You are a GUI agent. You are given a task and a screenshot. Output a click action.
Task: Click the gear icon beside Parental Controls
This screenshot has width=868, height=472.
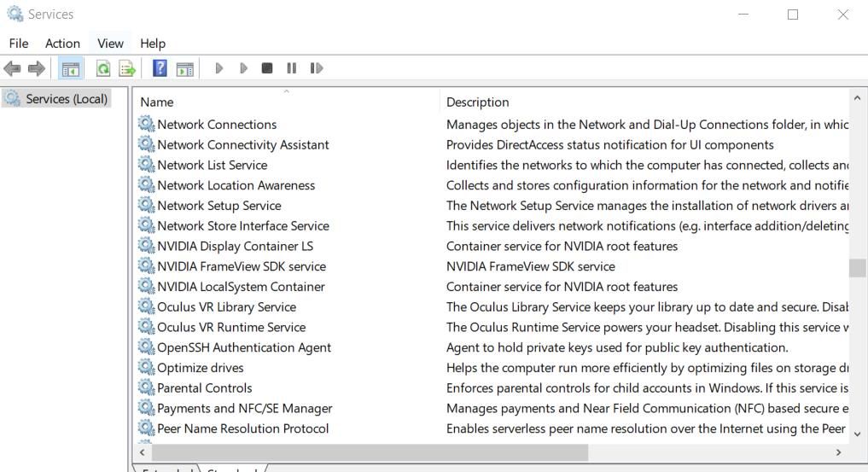click(x=147, y=388)
